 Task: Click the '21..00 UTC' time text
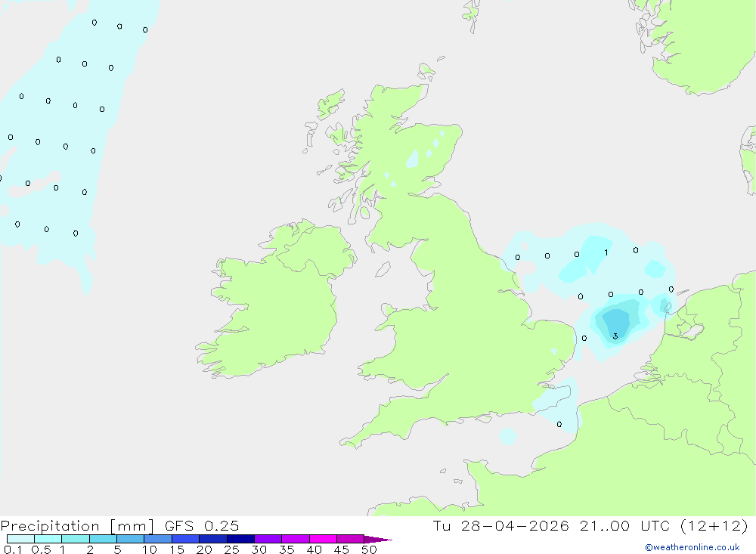coord(630,526)
